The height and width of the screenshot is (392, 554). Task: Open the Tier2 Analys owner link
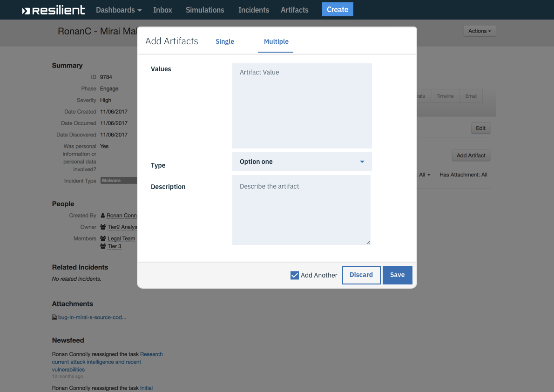(122, 227)
